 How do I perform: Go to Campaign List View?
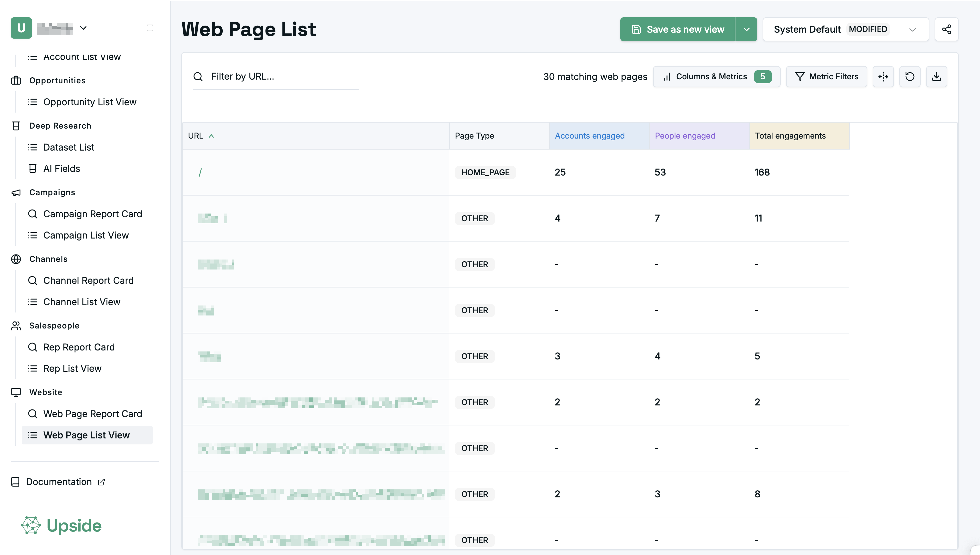tap(86, 235)
